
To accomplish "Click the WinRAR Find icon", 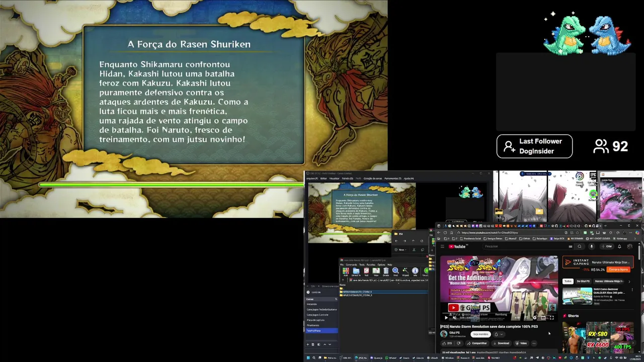I will click(x=395, y=271).
